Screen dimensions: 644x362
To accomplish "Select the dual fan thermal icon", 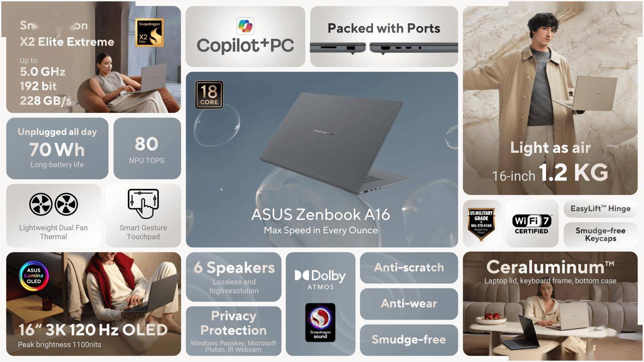I will tap(54, 205).
